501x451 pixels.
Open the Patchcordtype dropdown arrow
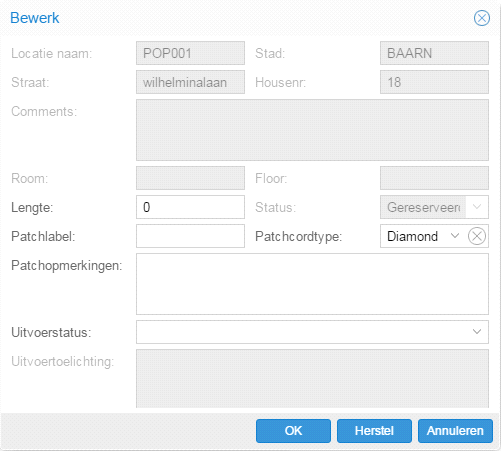tap(455, 236)
